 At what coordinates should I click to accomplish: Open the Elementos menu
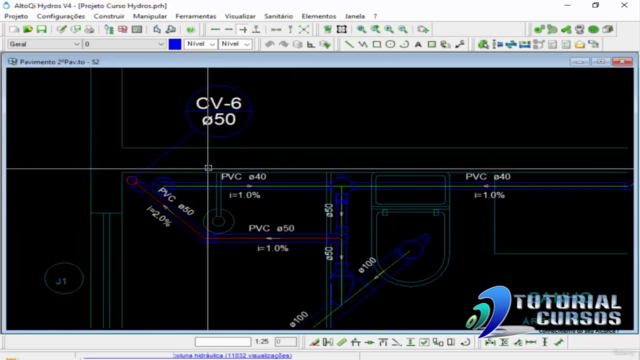[x=319, y=16]
